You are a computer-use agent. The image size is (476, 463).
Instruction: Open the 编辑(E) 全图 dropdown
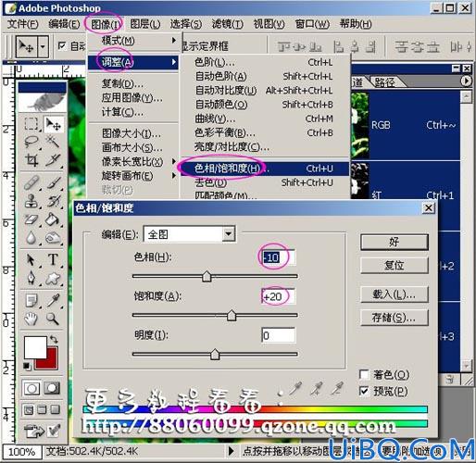click(x=229, y=233)
